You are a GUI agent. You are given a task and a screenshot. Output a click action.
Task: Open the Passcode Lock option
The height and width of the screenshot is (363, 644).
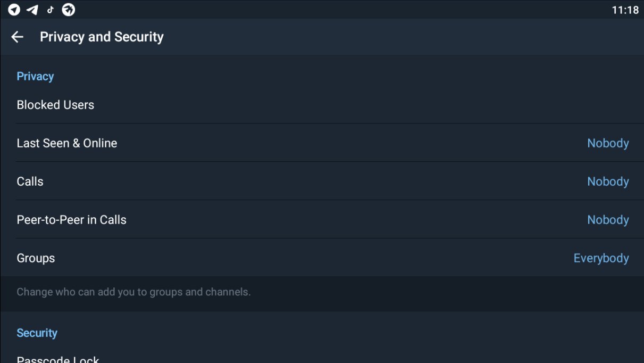[322, 357]
